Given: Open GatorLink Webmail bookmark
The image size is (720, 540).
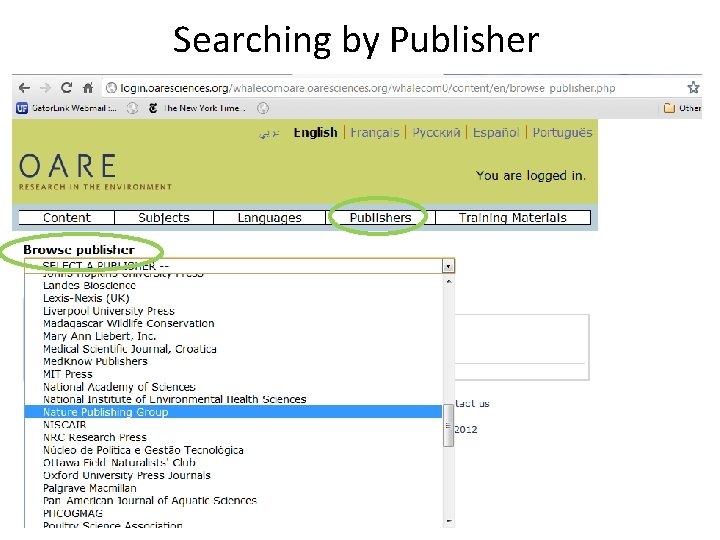Looking at the screenshot, I should (x=66, y=108).
